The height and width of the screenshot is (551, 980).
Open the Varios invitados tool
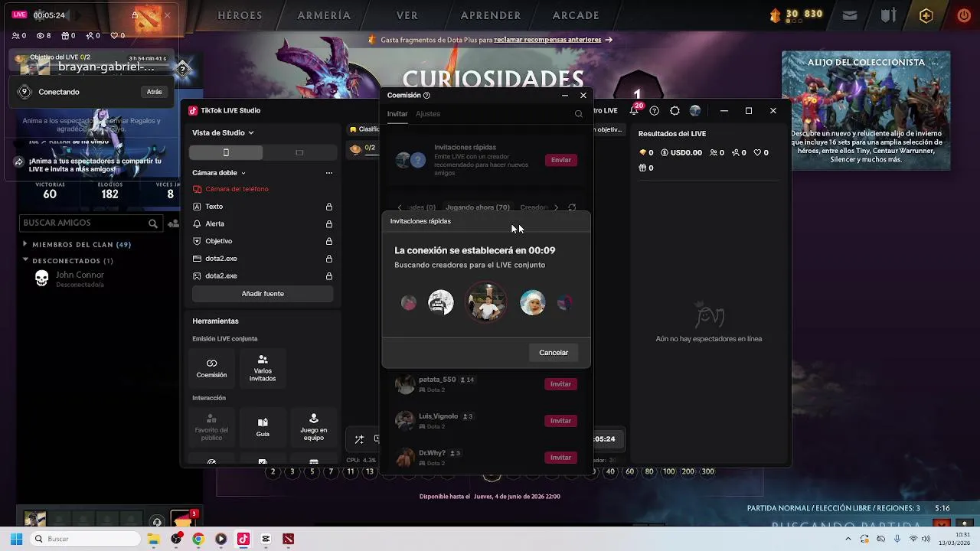point(263,367)
